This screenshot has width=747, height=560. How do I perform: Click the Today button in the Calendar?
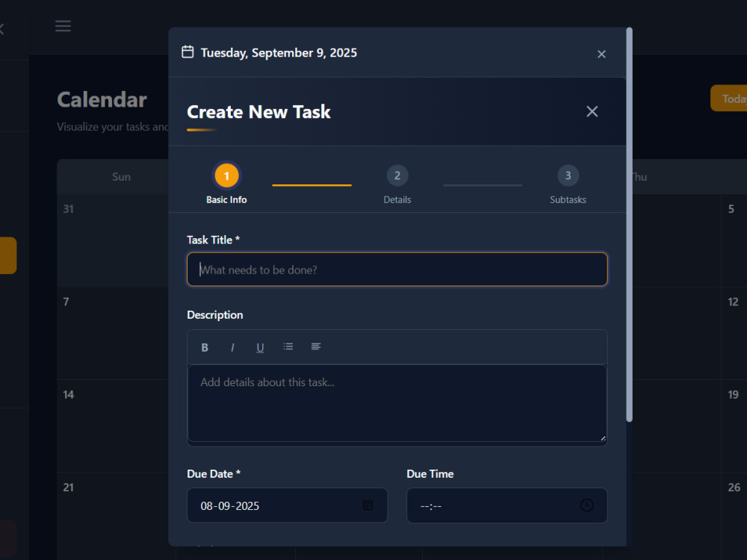pyautogui.click(x=729, y=99)
